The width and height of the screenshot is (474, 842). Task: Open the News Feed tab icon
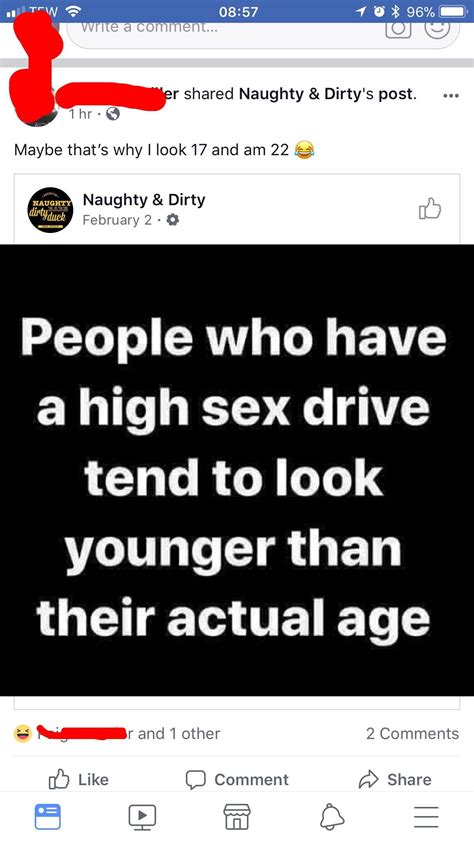[47, 817]
